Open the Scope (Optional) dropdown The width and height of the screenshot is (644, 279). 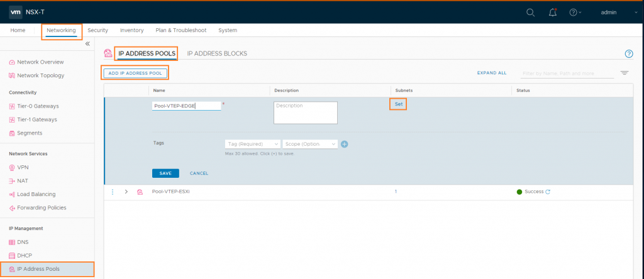(x=311, y=144)
